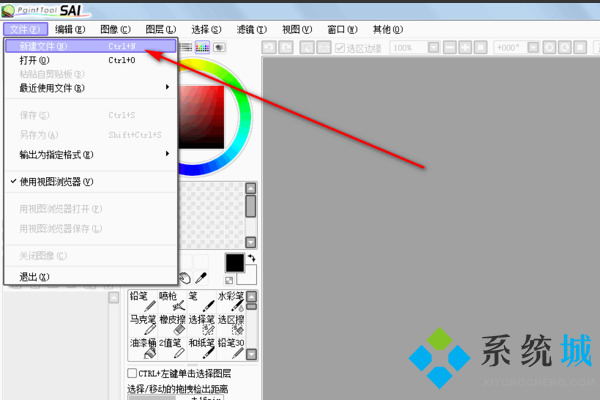Choose 新建文件 from File menu

pos(91,46)
